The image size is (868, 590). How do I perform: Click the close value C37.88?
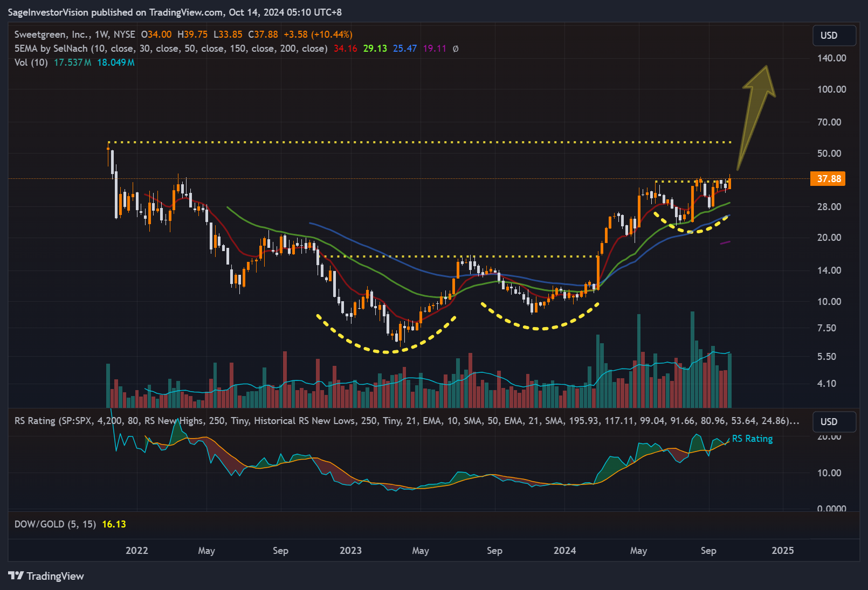pyautogui.click(x=263, y=34)
